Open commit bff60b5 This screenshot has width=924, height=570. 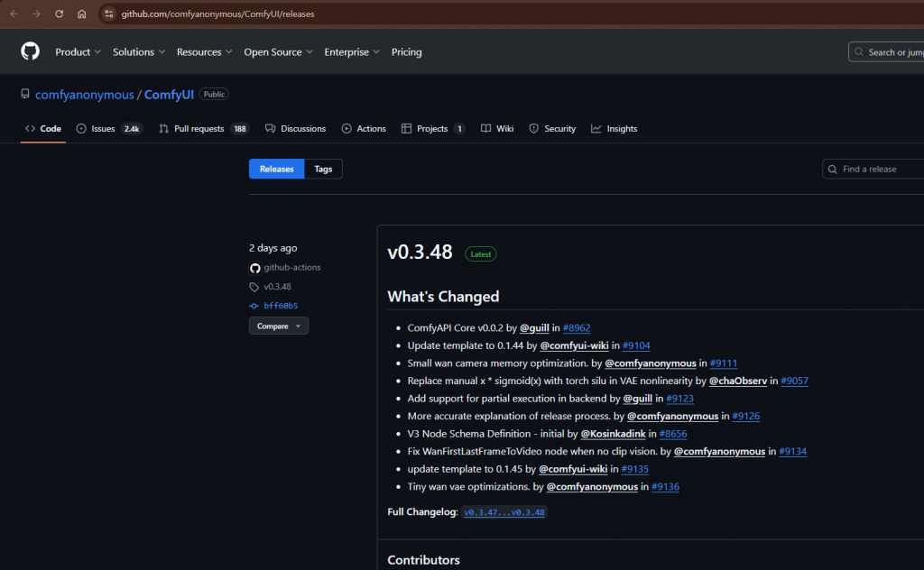pyautogui.click(x=281, y=306)
